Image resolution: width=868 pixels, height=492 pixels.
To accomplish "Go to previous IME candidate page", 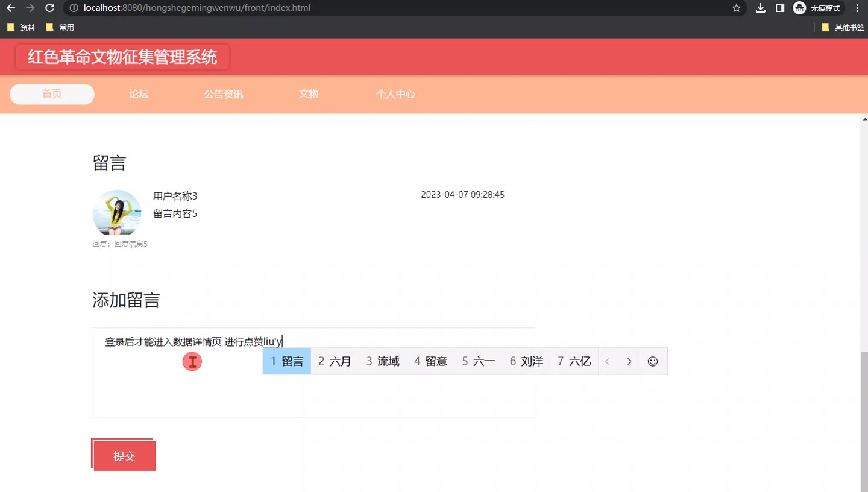I will (608, 362).
